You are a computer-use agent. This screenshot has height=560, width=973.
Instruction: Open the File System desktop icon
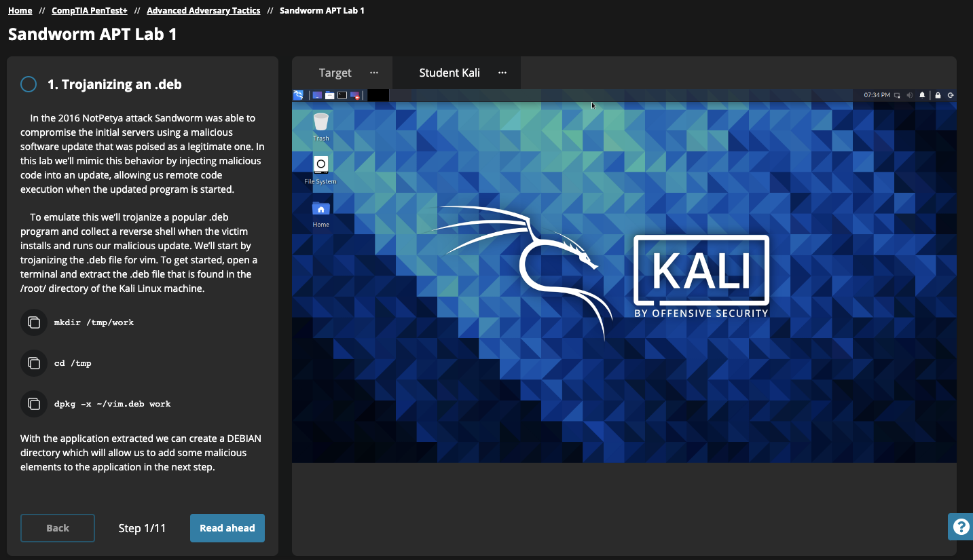tap(320, 169)
